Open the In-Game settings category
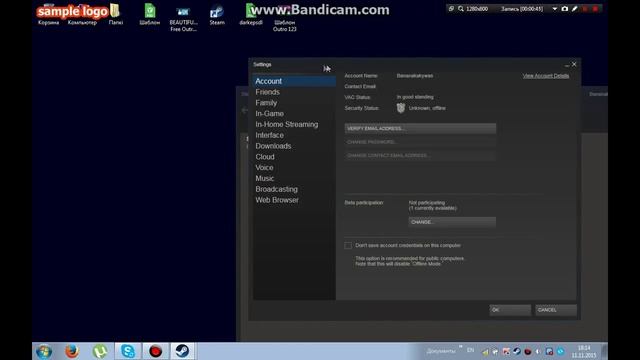Viewport: 640px width, 360px height. [x=294, y=113]
